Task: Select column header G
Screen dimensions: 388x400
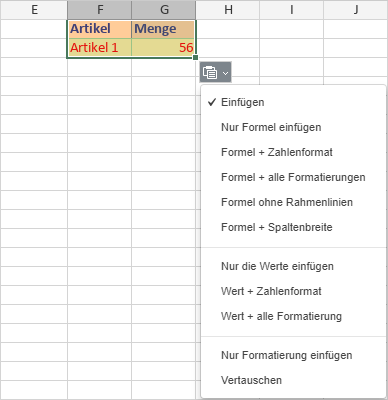Action: pyautogui.click(x=164, y=10)
